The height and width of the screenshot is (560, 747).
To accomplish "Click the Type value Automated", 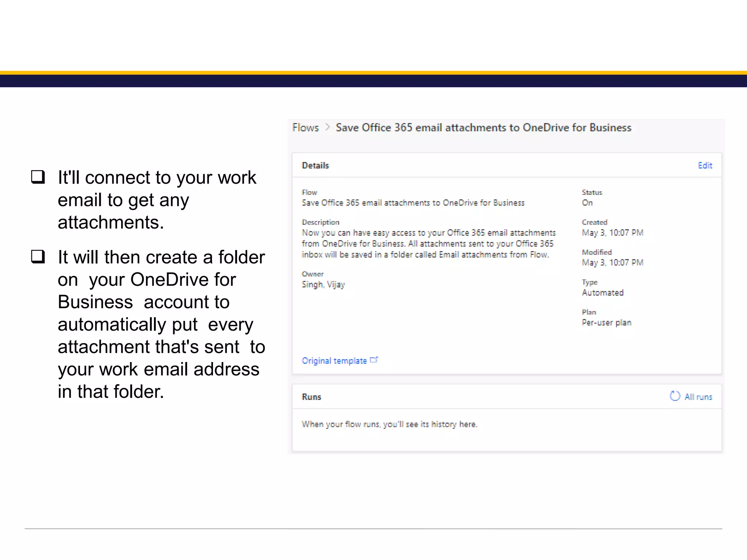I will (x=603, y=292).
